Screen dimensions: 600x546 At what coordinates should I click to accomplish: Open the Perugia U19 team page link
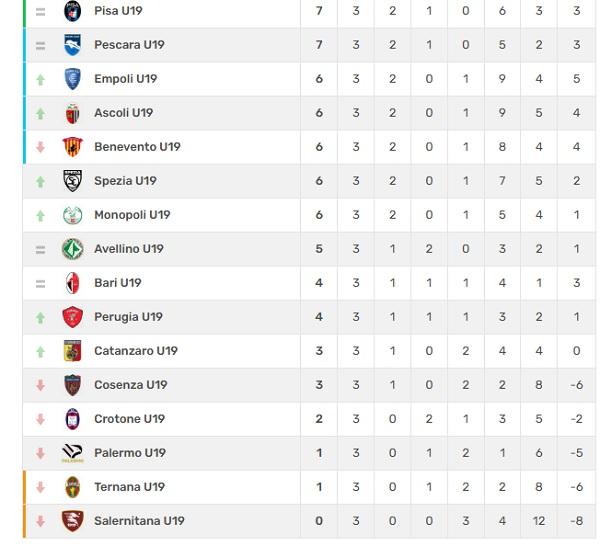coord(128,317)
